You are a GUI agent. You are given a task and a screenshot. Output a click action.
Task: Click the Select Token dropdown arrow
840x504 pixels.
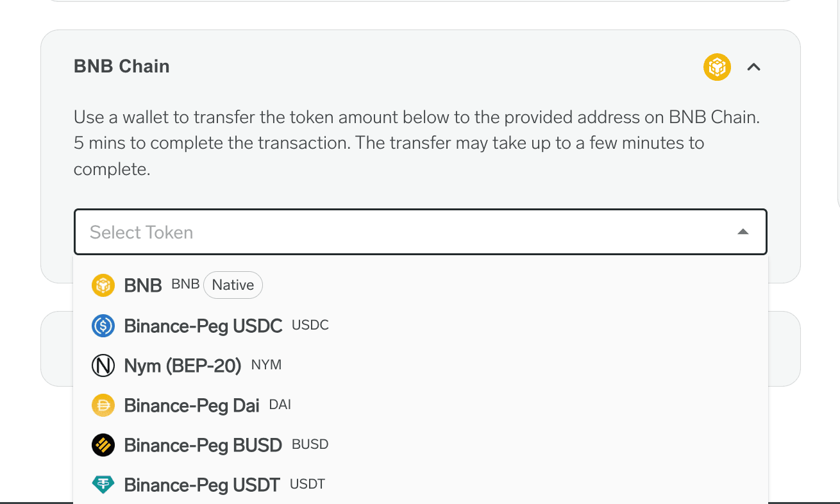pyautogui.click(x=743, y=232)
